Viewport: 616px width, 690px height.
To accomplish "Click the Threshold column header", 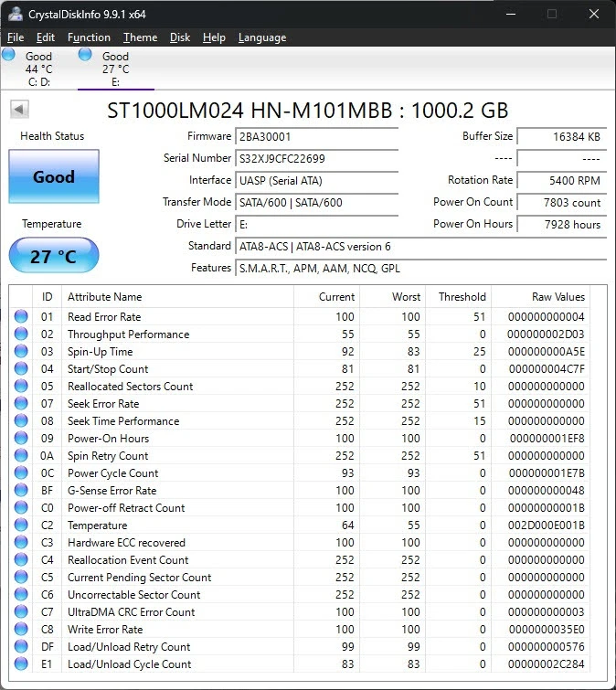I will tap(459, 297).
